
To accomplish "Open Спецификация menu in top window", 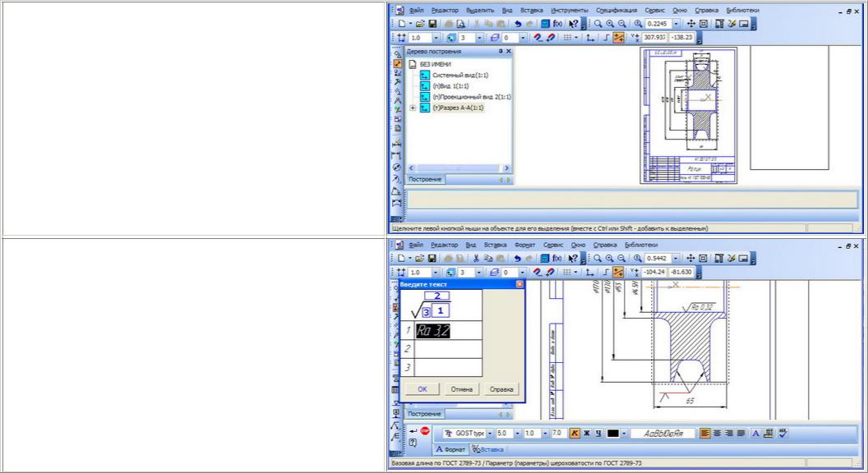I will (x=616, y=10).
